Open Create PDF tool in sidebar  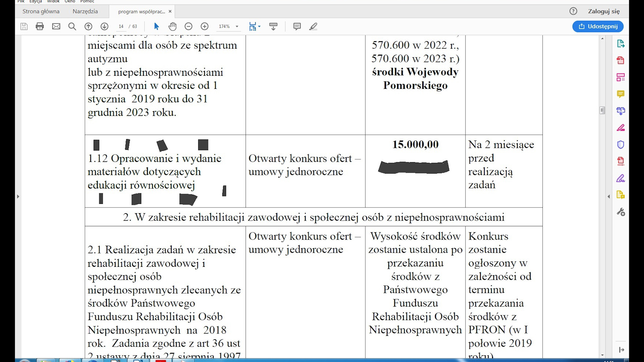621,60
